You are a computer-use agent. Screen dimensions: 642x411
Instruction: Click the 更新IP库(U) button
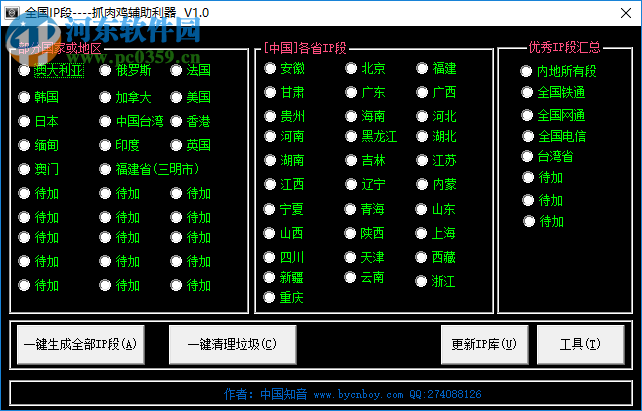(x=484, y=345)
